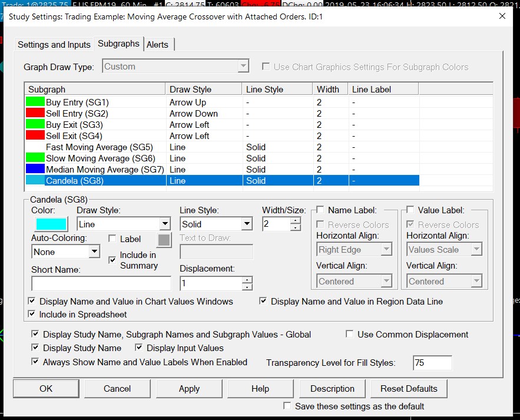Toggle Display Name and Value in Region Data Line
The image size is (520, 420).
(263, 301)
